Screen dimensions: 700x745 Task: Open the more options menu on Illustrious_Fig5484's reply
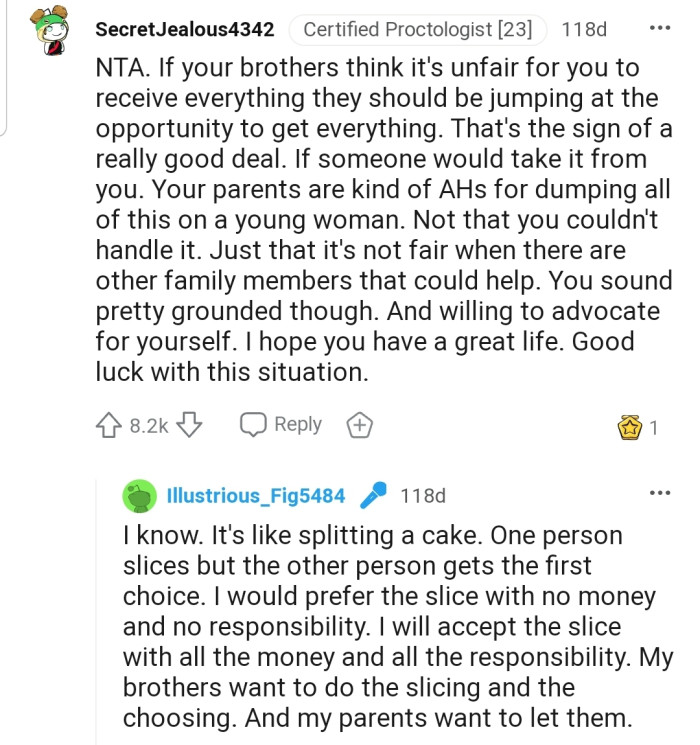[660, 493]
